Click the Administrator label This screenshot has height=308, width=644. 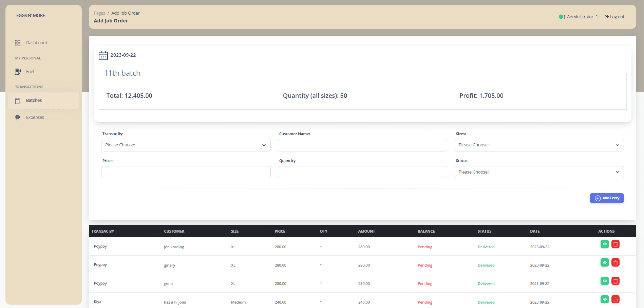[x=580, y=17]
